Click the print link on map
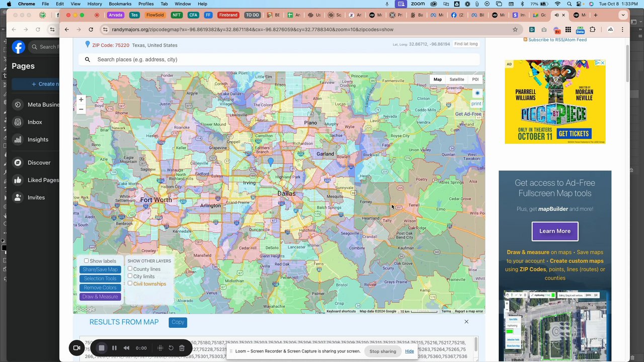The height and width of the screenshot is (362, 644). [x=476, y=104]
